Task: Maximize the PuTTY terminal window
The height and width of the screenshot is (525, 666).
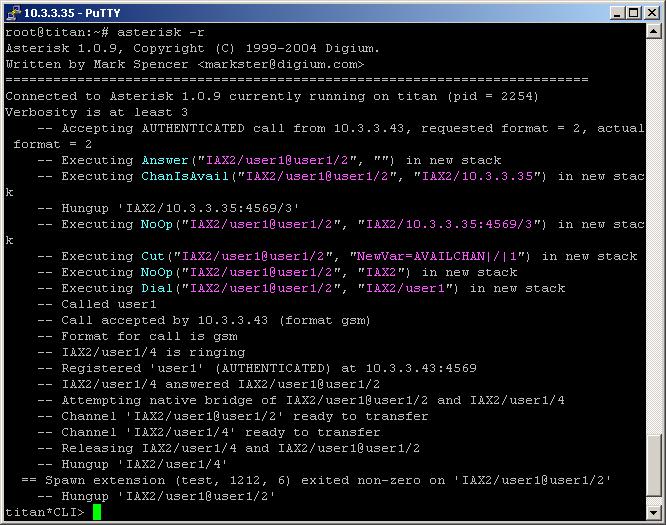Action: [x=633, y=12]
